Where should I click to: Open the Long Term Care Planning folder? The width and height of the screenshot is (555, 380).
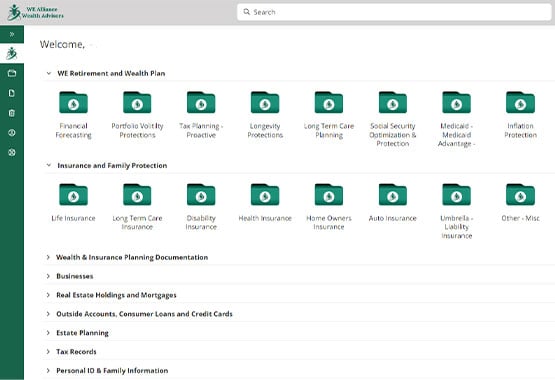(328, 103)
